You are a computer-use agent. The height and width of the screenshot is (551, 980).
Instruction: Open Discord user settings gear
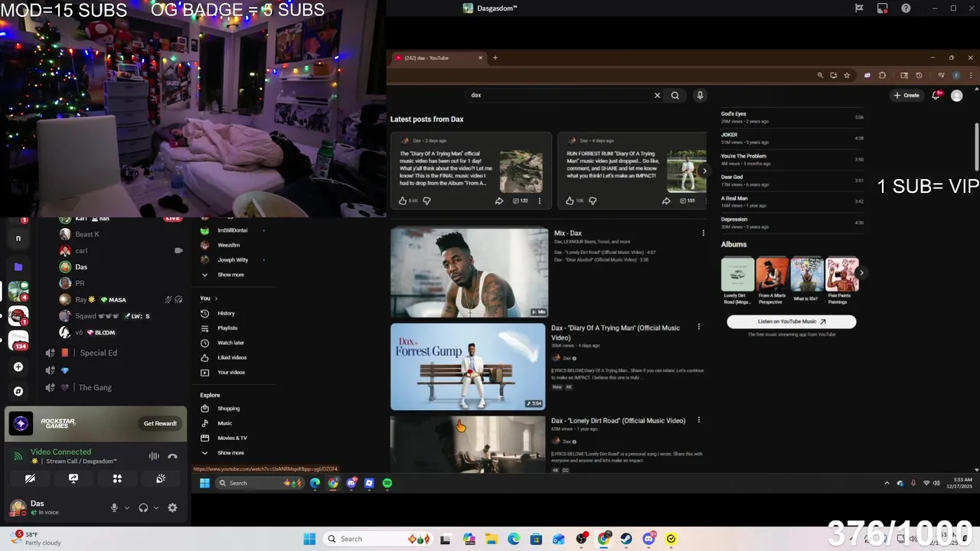pyautogui.click(x=172, y=507)
